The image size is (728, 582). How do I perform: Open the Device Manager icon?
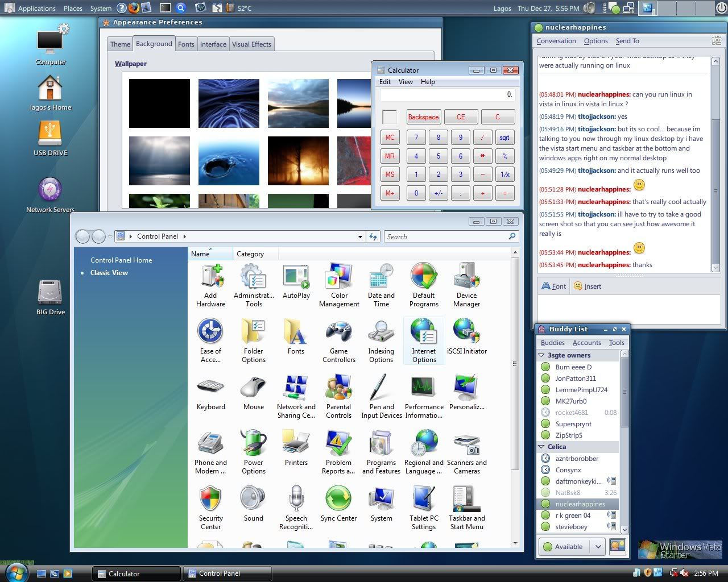(x=466, y=285)
